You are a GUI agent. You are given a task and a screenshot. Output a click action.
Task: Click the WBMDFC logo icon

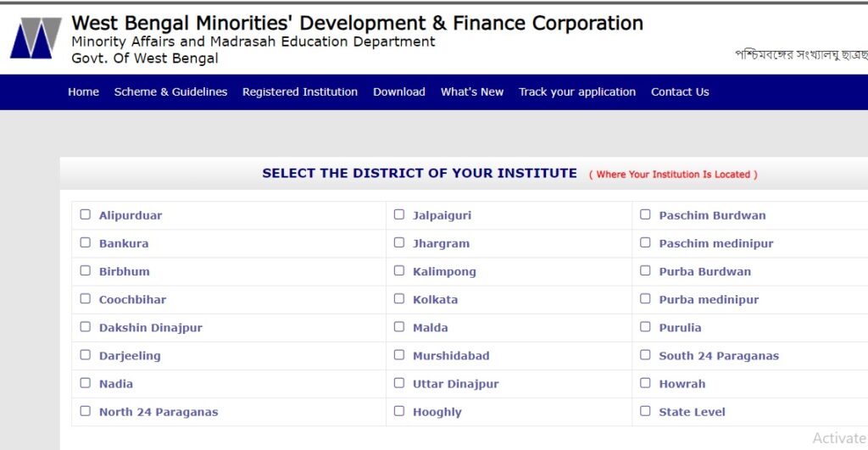tap(36, 37)
